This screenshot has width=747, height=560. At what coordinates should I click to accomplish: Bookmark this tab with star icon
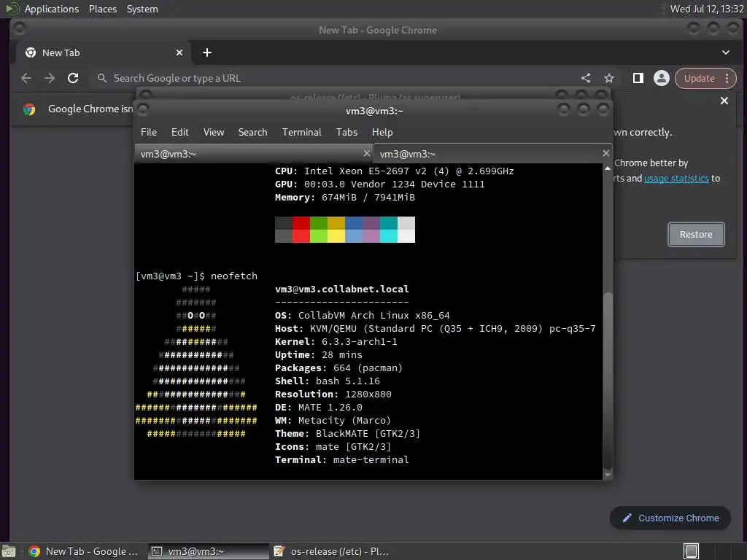coord(609,78)
